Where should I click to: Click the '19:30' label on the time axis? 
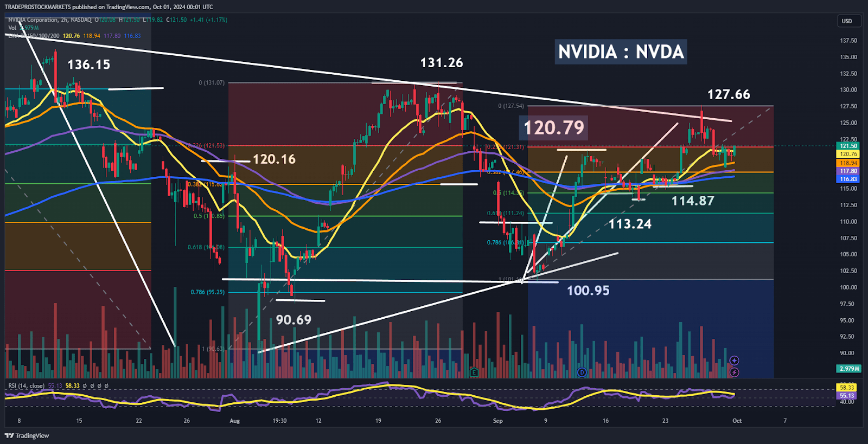pos(279,421)
